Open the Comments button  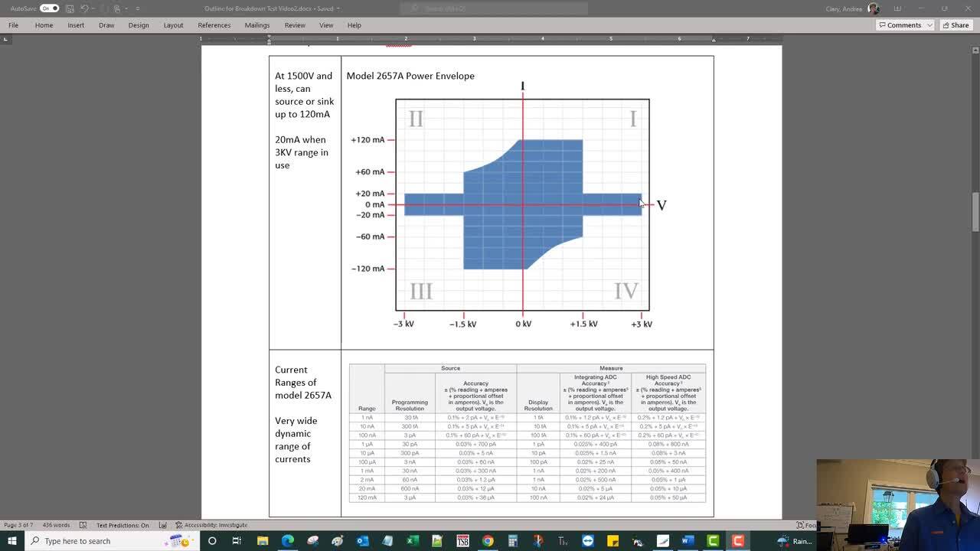pyautogui.click(x=900, y=25)
